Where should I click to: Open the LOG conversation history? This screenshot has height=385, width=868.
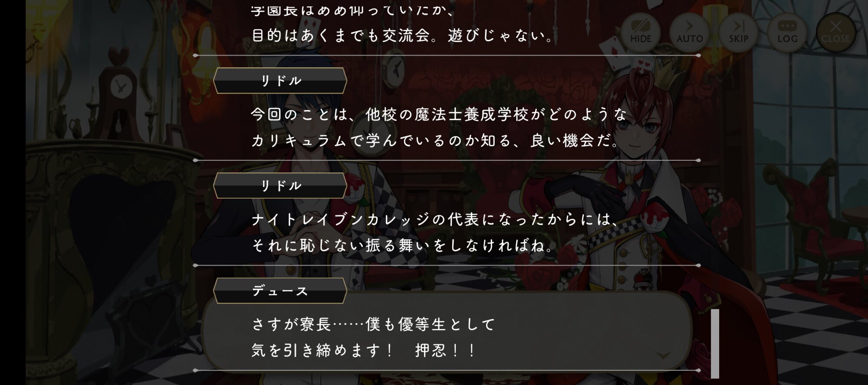(787, 32)
